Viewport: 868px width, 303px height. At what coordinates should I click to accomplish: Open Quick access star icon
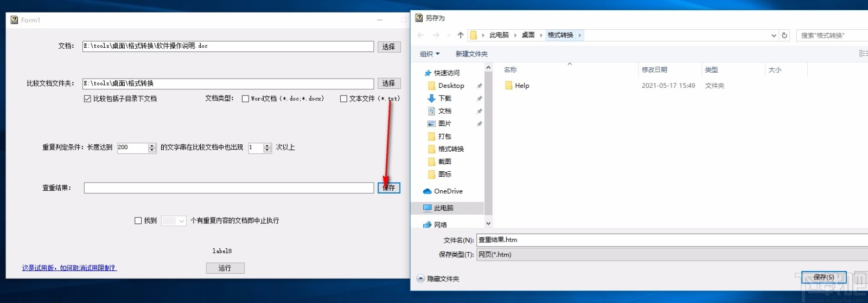point(427,73)
